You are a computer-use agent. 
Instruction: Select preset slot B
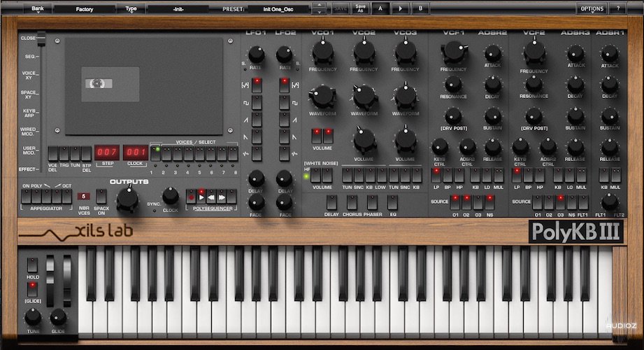click(x=420, y=8)
